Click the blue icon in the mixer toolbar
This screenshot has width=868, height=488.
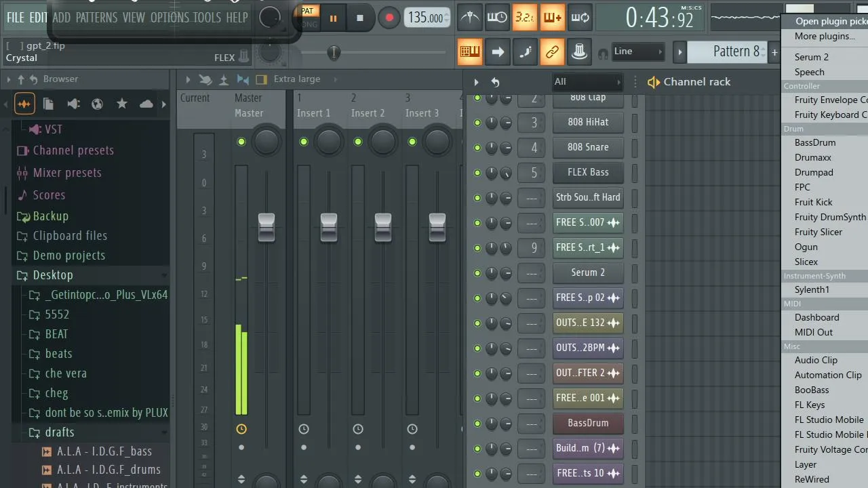[243, 79]
